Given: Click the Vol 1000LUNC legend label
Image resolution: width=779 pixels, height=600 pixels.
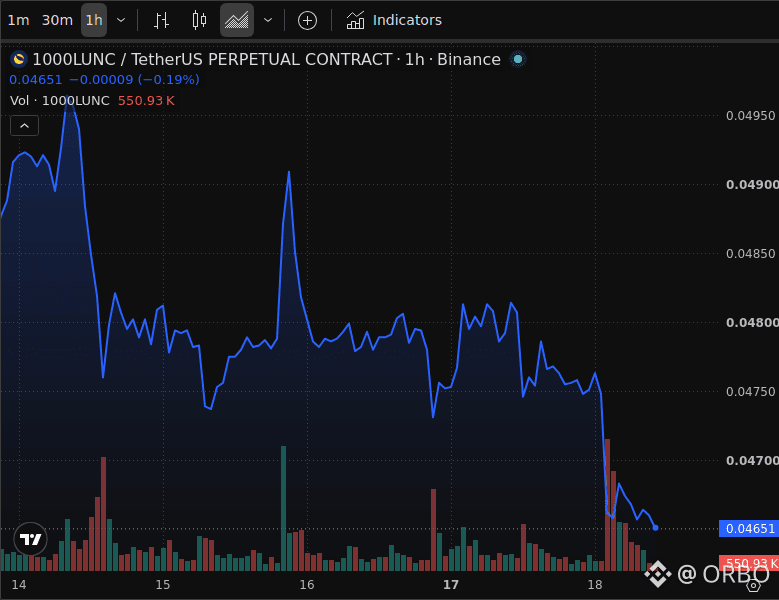Looking at the screenshot, I should coord(60,101).
